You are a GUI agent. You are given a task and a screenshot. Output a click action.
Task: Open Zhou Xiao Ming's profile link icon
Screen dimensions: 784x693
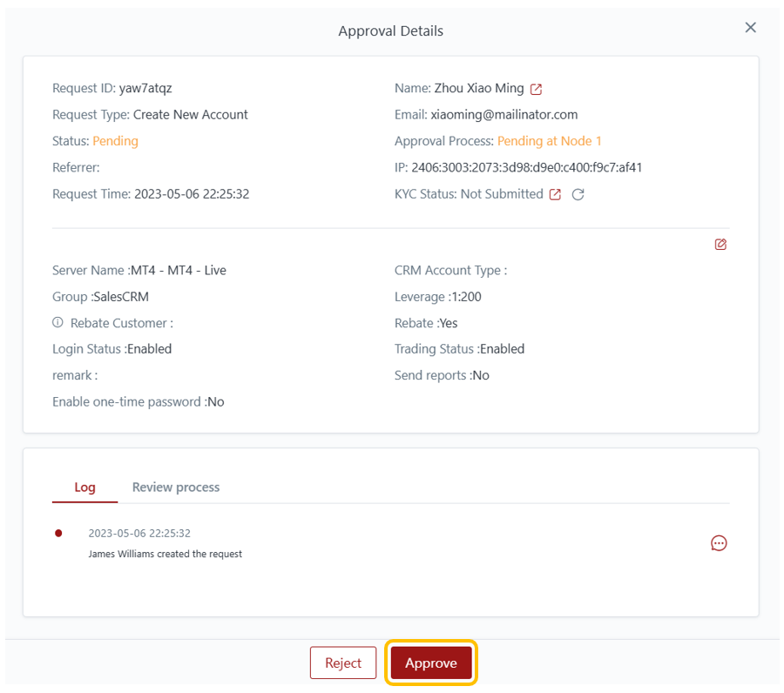pos(537,89)
